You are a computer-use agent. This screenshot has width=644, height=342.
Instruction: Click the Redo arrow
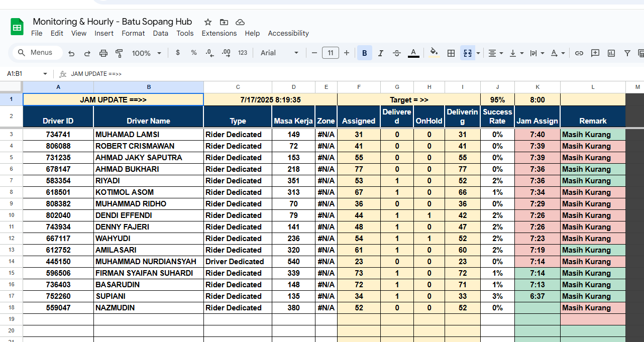coord(87,53)
